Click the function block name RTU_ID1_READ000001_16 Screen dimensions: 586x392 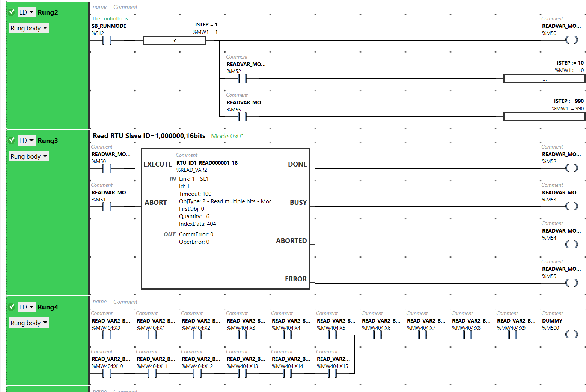[x=207, y=163]
